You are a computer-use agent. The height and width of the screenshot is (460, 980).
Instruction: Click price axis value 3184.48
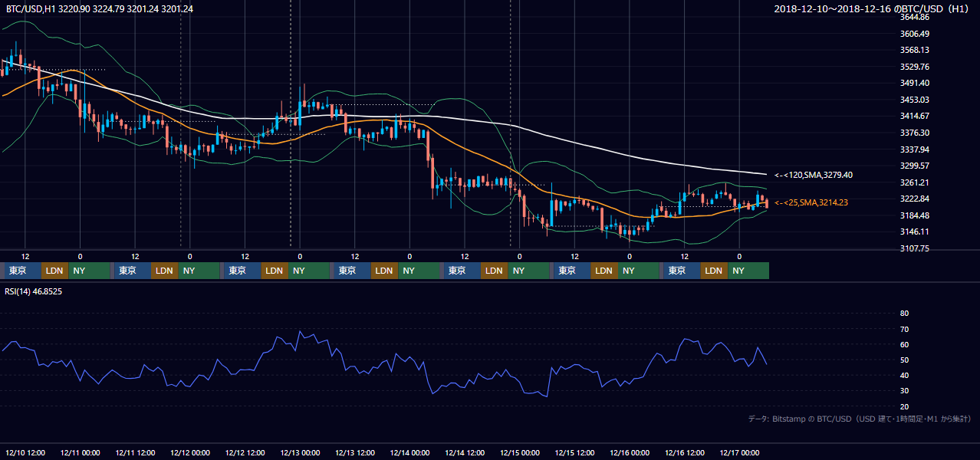tap(915, 215)
